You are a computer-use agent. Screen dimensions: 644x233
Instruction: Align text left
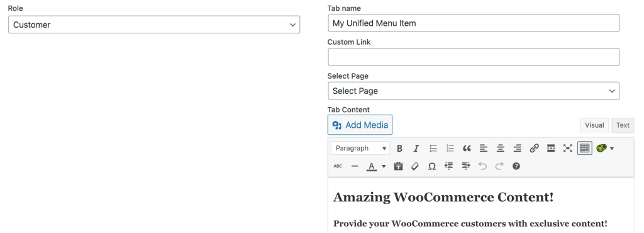pyautogui.click(x=484, y=149)
